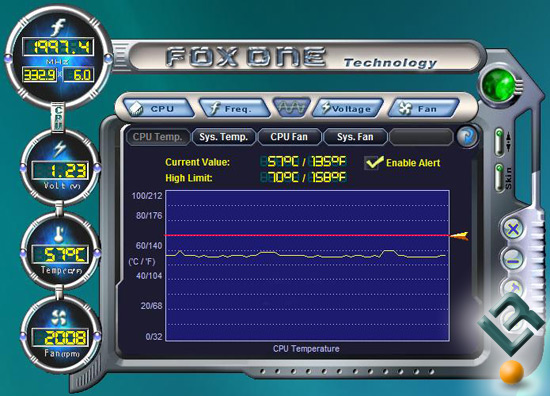
Task: Click the orange high-limit arrow slider
Action: [460, 236]
